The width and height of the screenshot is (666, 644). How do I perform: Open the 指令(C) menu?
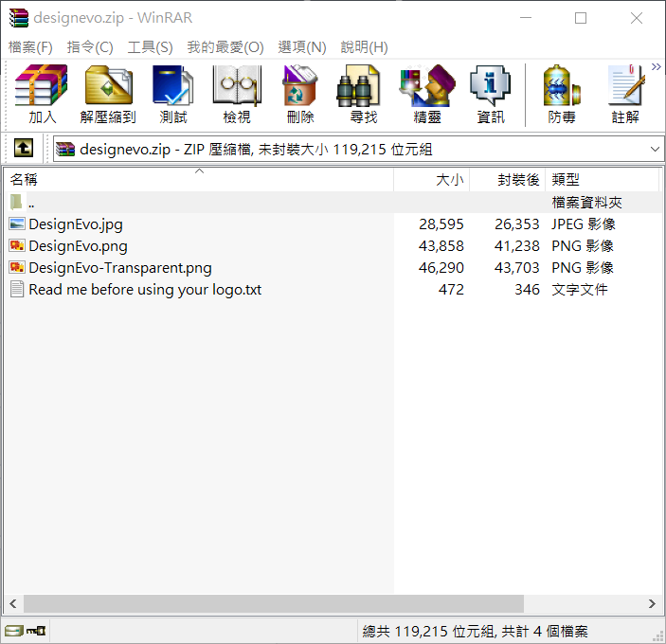(x=90, y=47)
